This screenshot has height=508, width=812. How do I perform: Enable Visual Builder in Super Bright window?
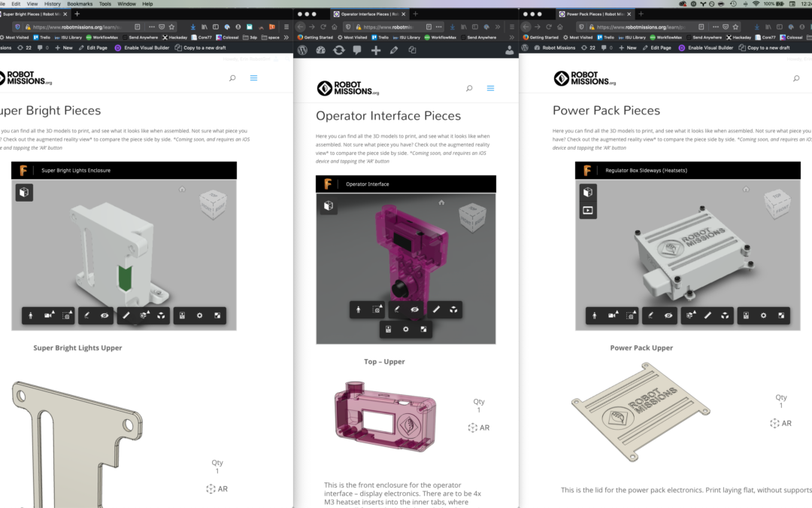(x=142, y=47)
